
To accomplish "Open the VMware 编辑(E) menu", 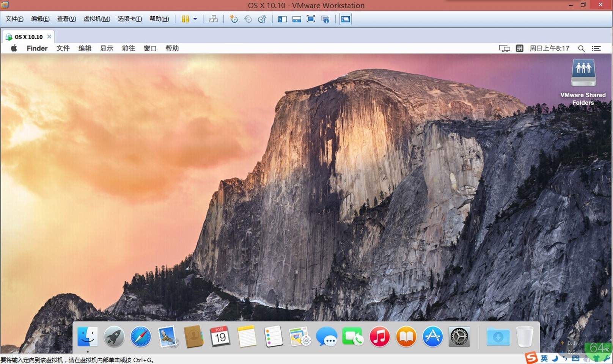I will 40,19.
